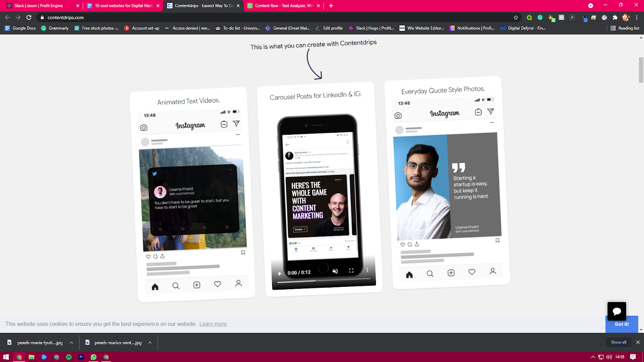Go back to the previous page
644x362 pixels.
click(7, 17)
